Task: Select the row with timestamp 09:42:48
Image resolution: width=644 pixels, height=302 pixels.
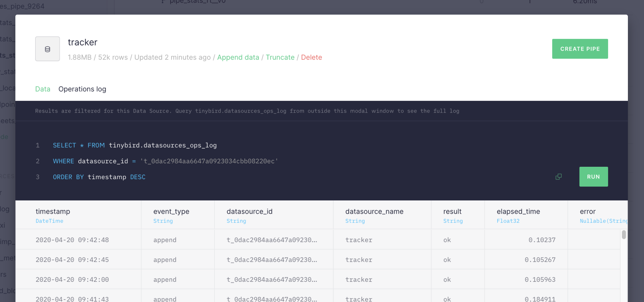Action: [72, 240]
